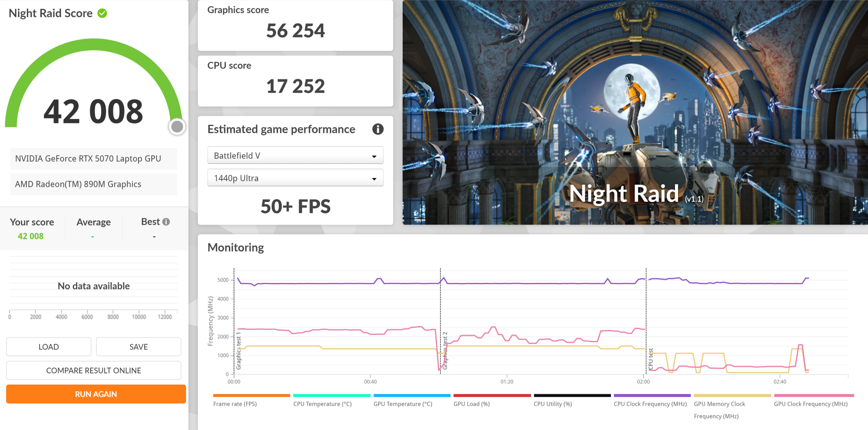This screenshot has height=430, width=868.
Task: Click the gray score gauge indicator knob
Action: [x=177, y=127]
